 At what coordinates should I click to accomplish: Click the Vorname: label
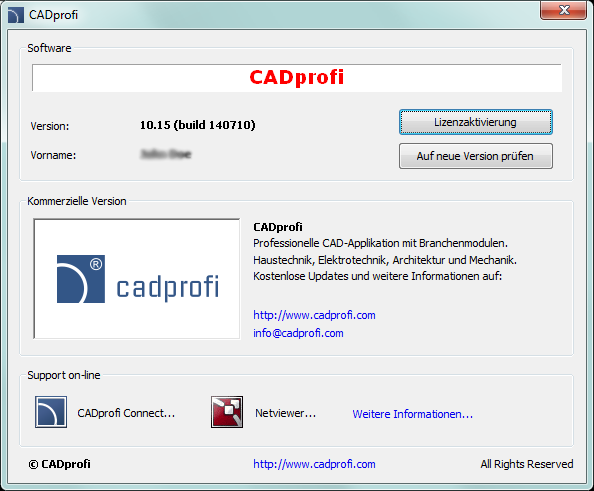[x=53, y=155]
